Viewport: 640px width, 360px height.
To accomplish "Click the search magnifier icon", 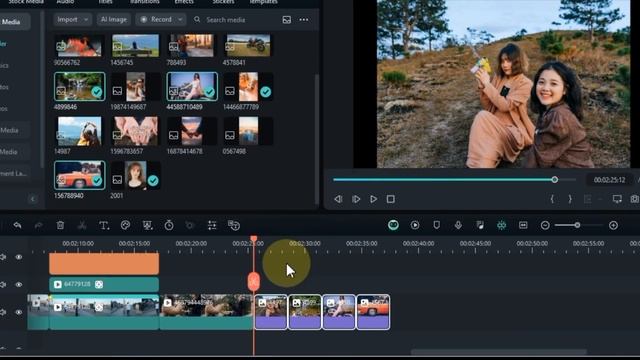I will 197,20.
